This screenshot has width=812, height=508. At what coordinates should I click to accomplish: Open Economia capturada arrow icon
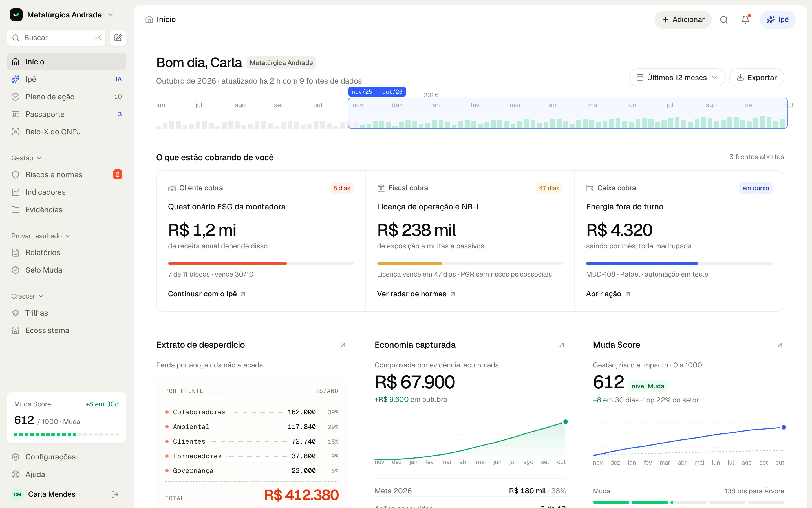tap(561, 345)
